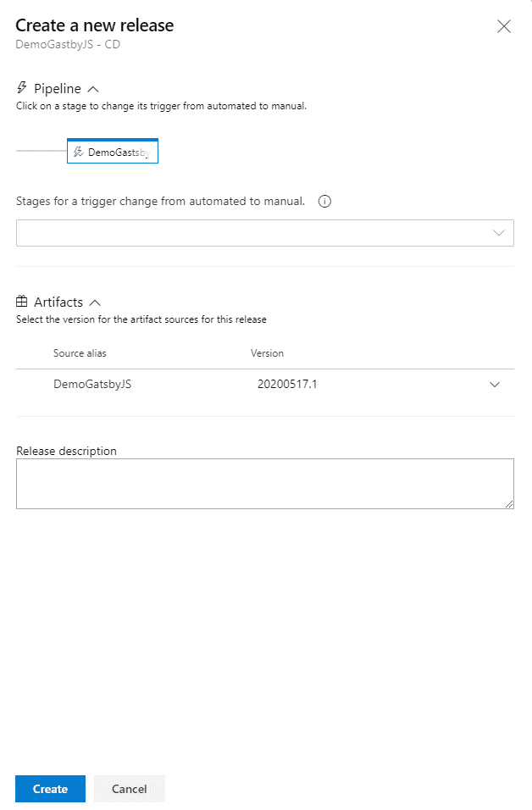Collapse the Artifacts section chevron
532x810 pixels.
(95, 302)
